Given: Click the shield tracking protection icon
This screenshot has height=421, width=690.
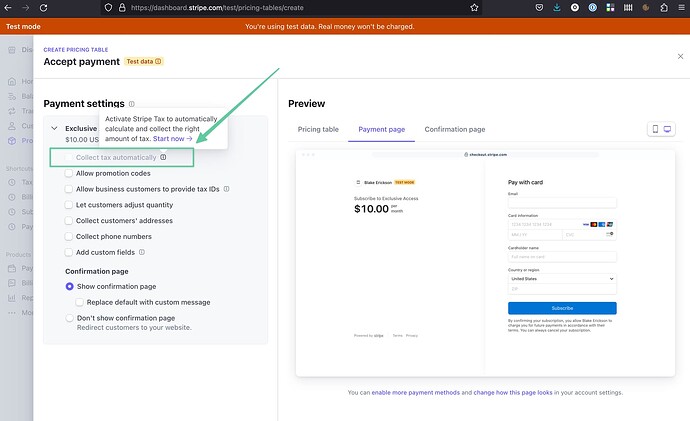Looking at the screenshot, I should coord(108,7).
